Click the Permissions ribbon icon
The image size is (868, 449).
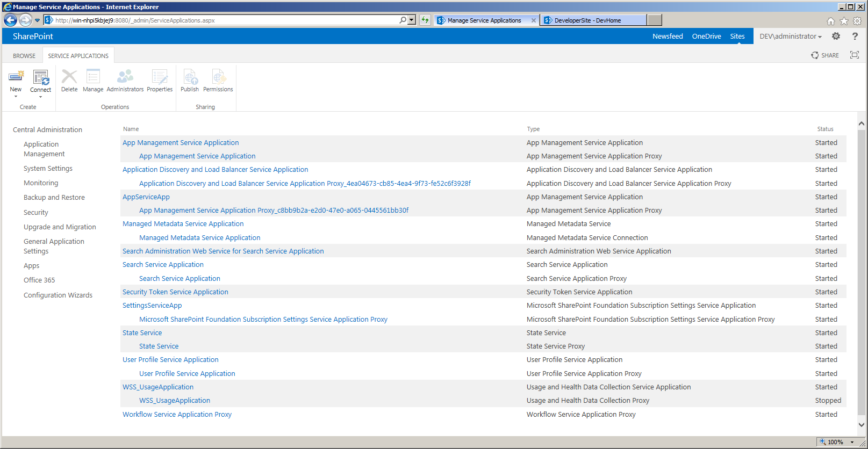218,77
